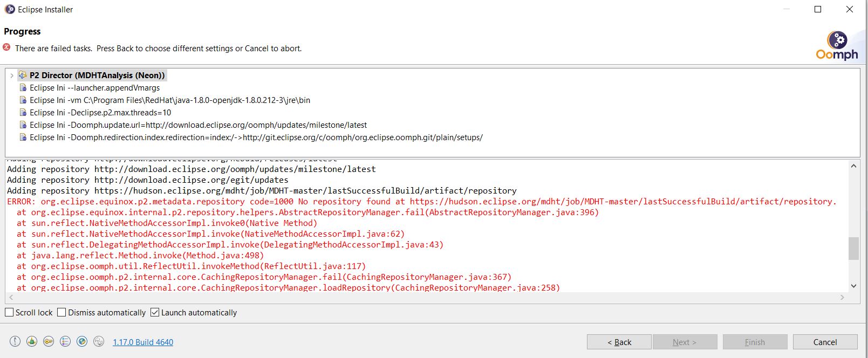868x358 pixels.
Task: Close the Eclipse Installer window
Action: pos(850,9)
